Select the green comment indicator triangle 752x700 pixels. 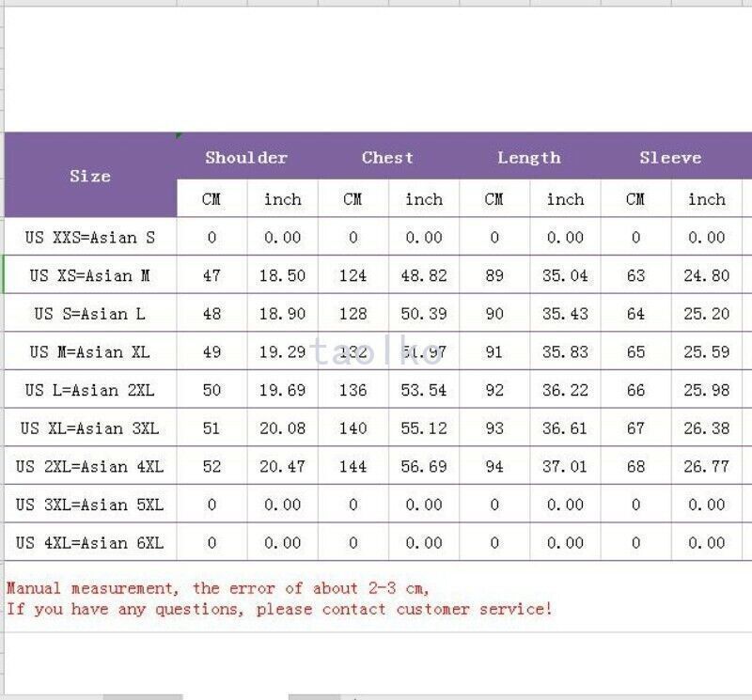[179, 135]
